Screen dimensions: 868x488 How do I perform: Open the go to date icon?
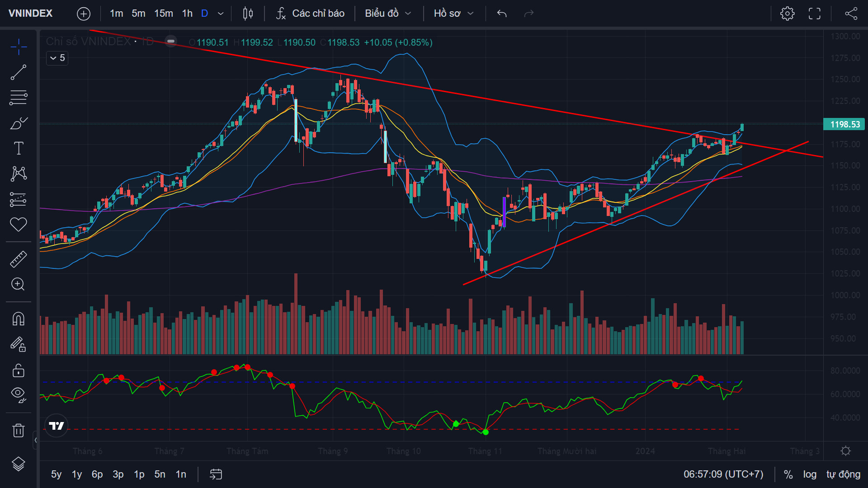click(x=216, y=474)
